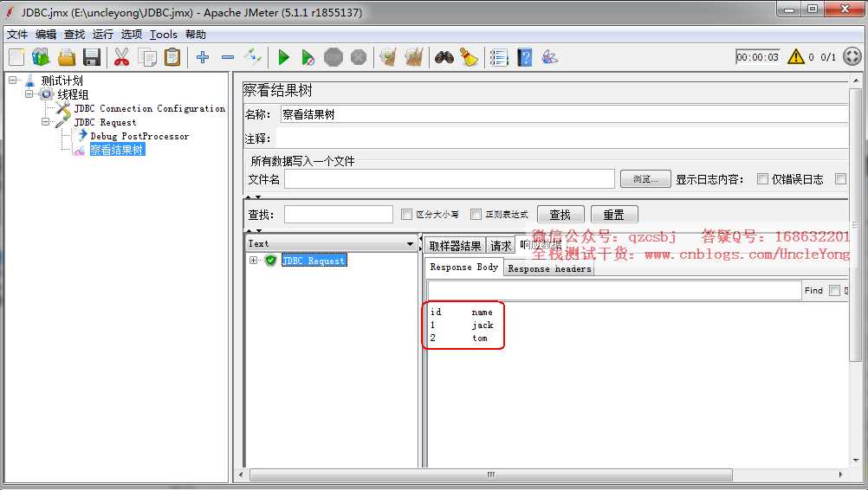868x490 pixels.
Task: Switch to the 取样器结果 tab
Action: tap(455, 246)
